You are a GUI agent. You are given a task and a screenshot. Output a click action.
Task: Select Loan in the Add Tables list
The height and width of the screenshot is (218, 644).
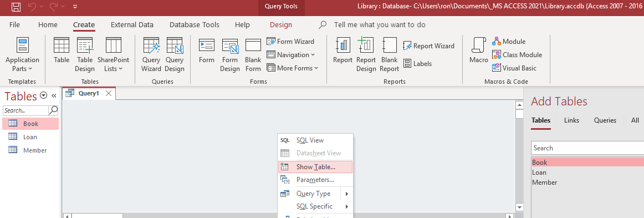point(587,173)
